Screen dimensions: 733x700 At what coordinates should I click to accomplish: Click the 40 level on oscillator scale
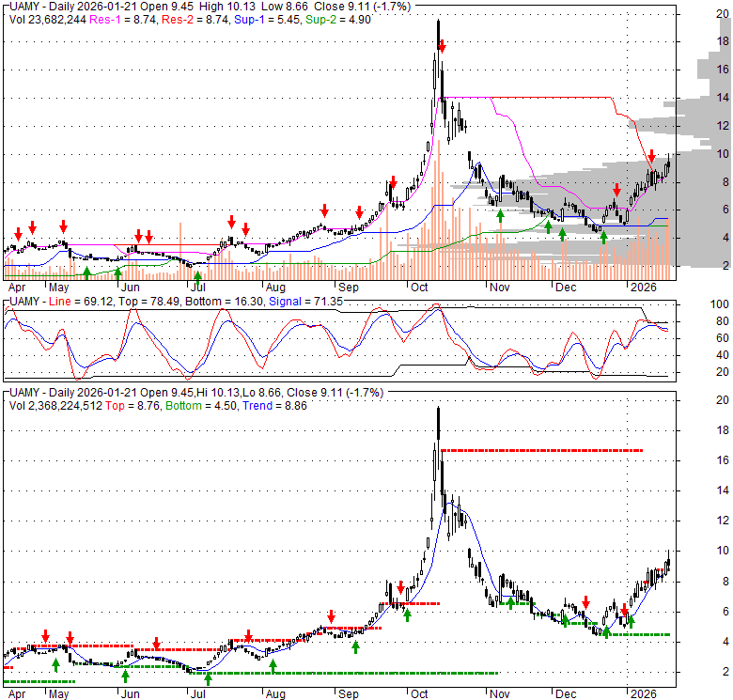(x=723, y=355)
